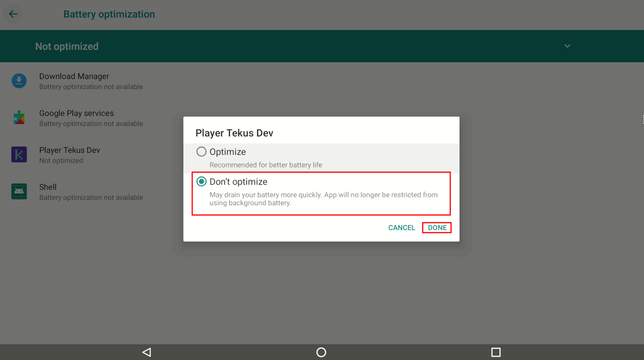Open Download Manager list entry
The height and width of the screenshot is (360, 644).
[x=91, y=81]
